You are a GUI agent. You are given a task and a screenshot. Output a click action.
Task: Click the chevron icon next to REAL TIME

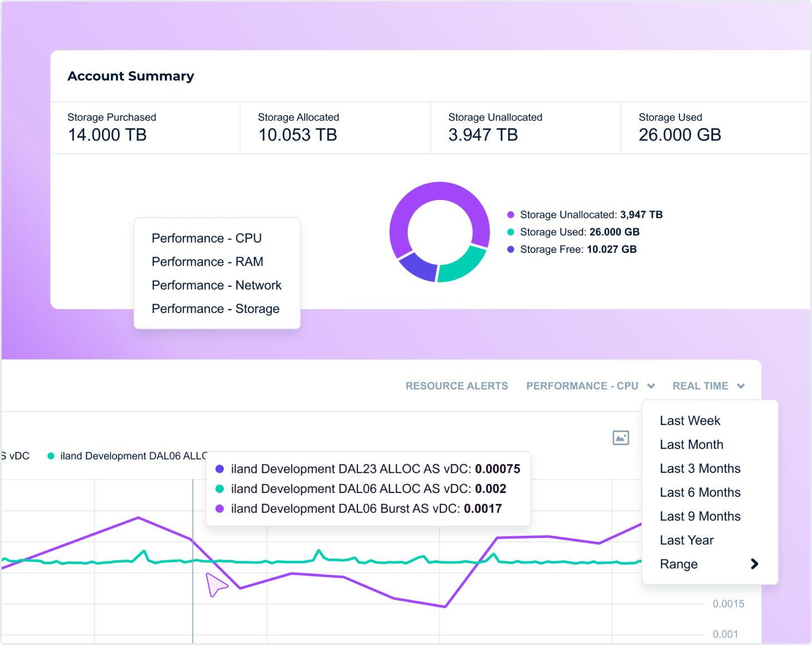tap(741, 385)
